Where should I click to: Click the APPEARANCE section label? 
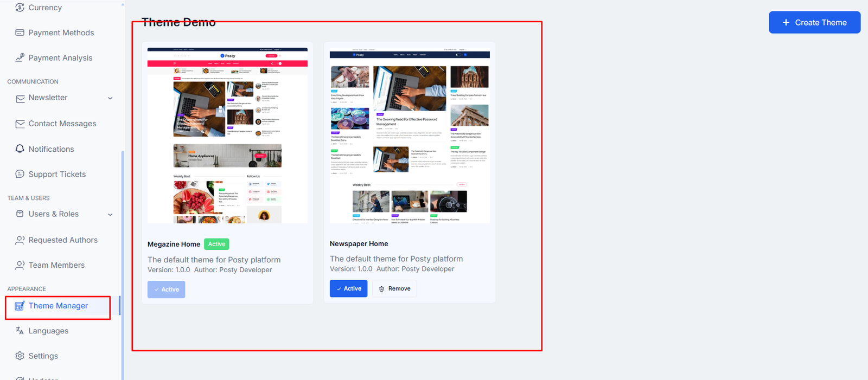click(27, 289)
